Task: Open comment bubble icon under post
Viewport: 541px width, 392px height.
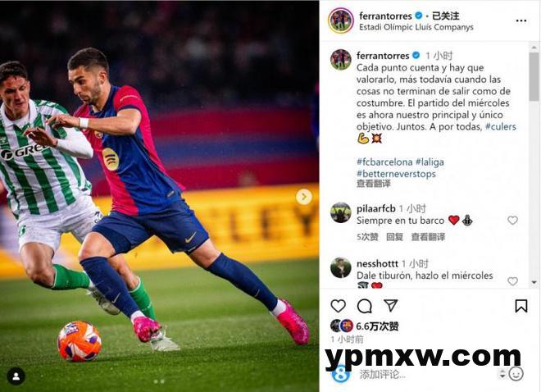Action: (x=364, y=306)
